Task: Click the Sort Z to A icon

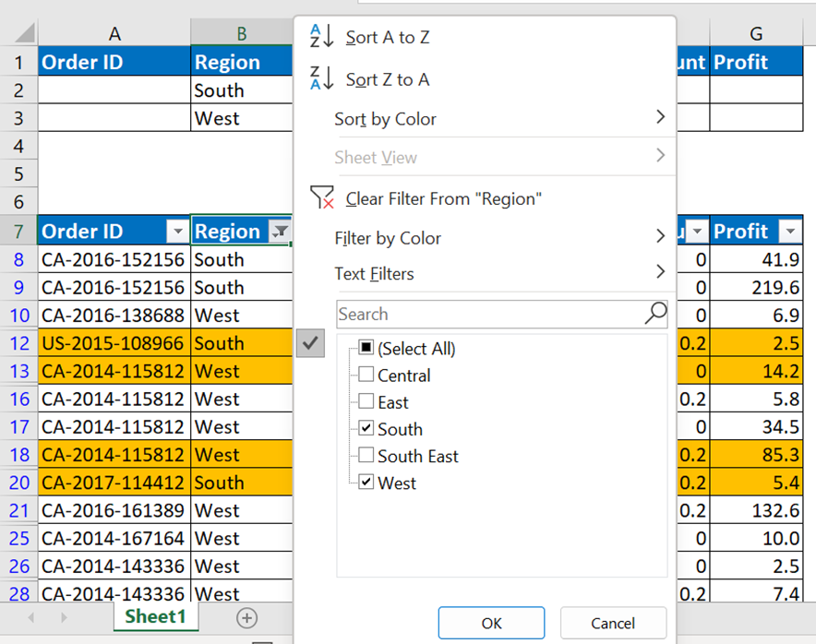Action: pos(321,79)
